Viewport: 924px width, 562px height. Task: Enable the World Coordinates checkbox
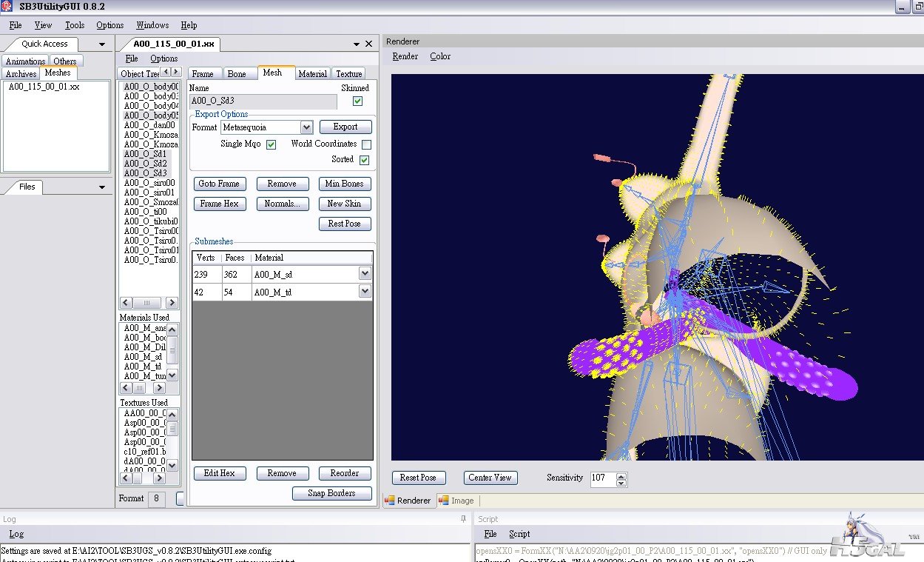[x=366, y=144]
